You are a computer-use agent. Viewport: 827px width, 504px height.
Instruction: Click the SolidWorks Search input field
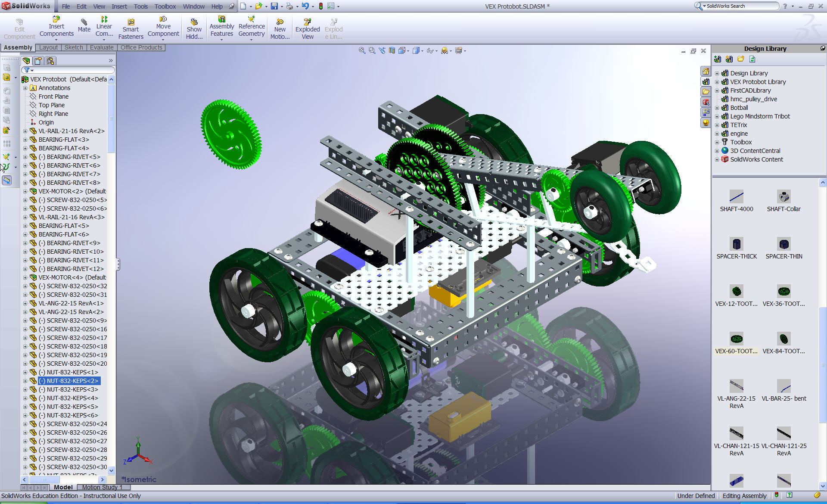(x=740, y=6)
